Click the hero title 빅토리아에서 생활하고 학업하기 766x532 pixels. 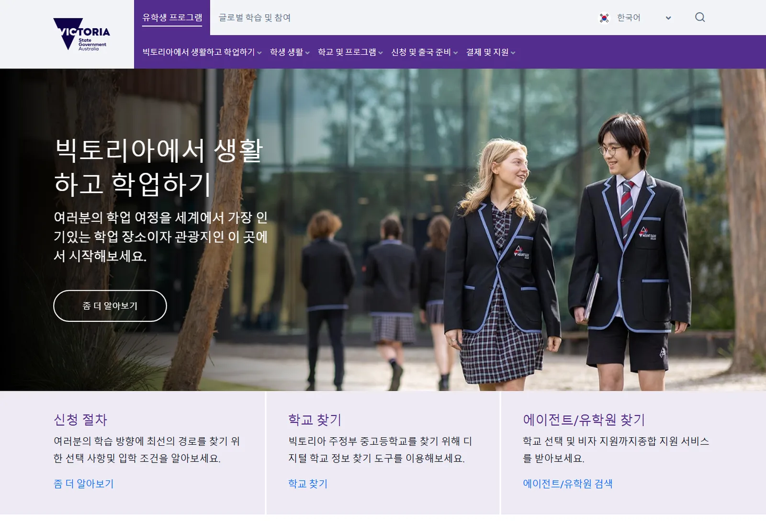[x=159, y=167]
